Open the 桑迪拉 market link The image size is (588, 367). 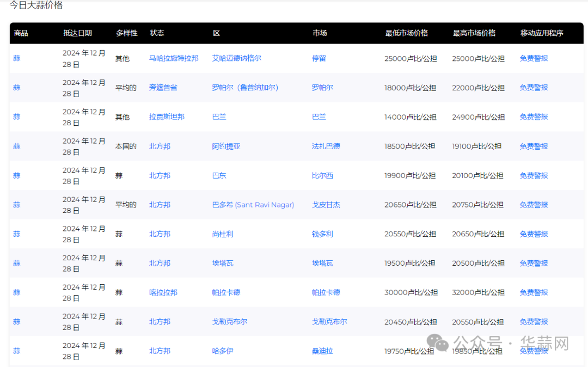point(322,351)
